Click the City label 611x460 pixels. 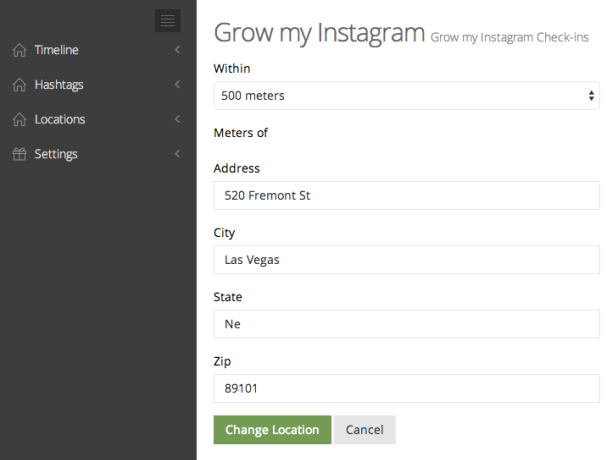click(x=224, y=233)
